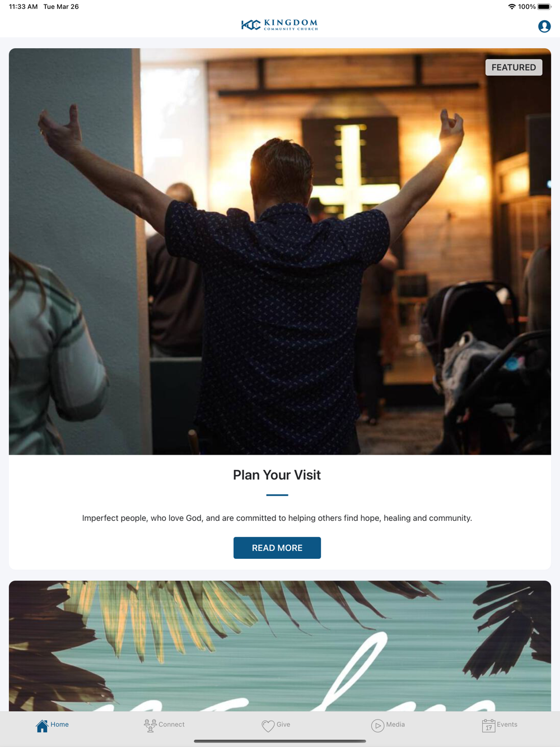The image size is (560, 747).
Task: Check the battery status icon
Action: [x=544, y=7]
